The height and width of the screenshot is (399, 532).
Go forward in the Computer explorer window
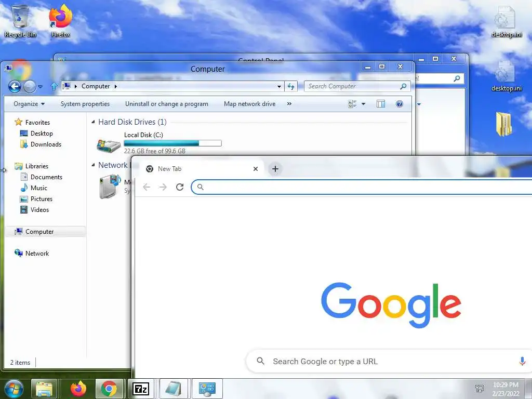[30, 87]
